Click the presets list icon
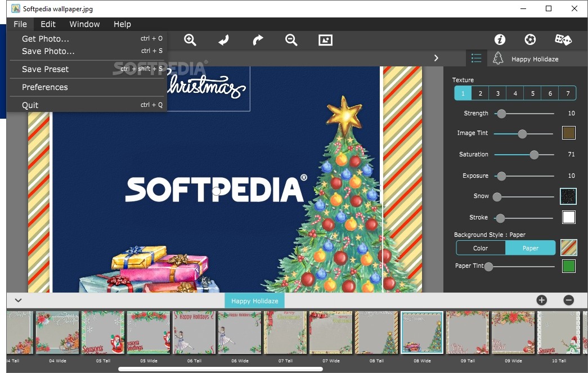 coord(476,59)
